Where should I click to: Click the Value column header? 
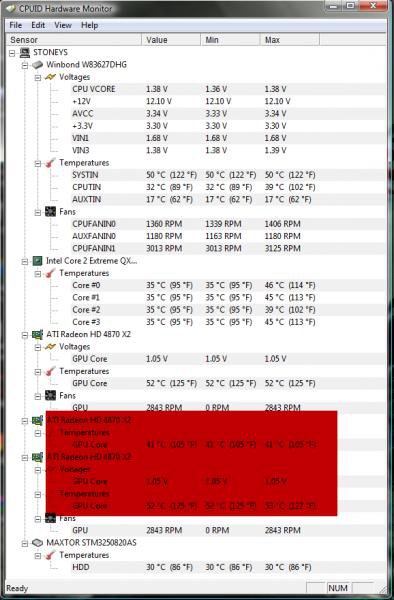[171, 40]
